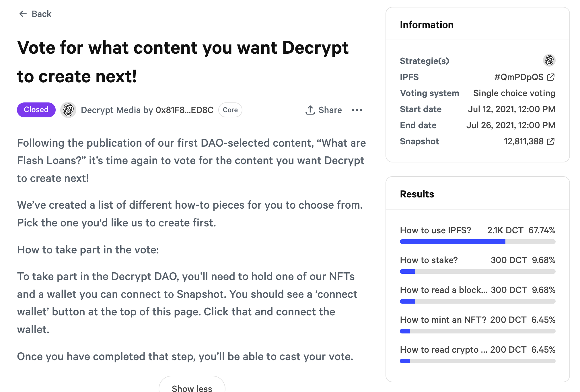Open the Share options
580x392 pixels.
point(330,110)
